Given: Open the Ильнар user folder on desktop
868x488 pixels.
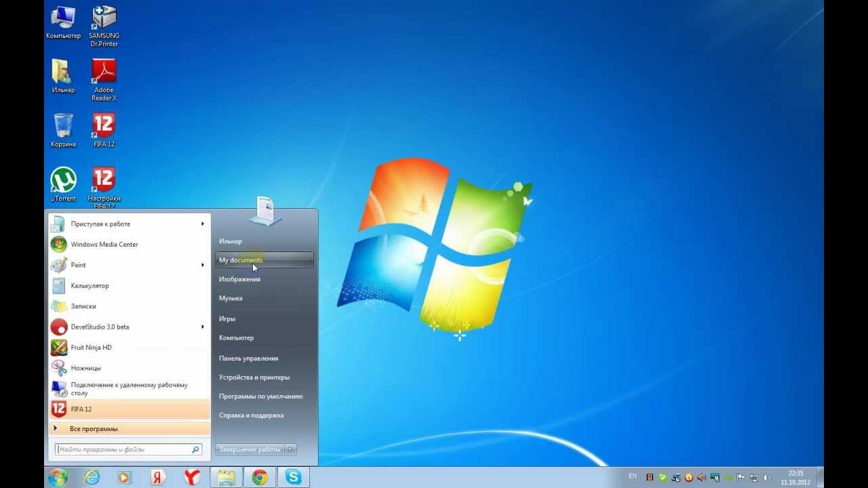Looking at the screenshot, I should [63, 77].
